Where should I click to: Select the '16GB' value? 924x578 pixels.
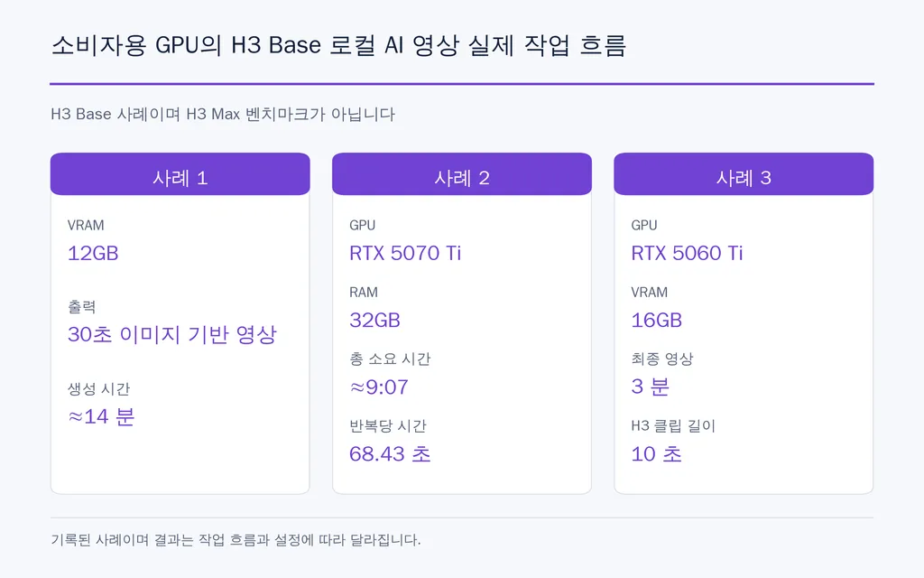point(657,321)
